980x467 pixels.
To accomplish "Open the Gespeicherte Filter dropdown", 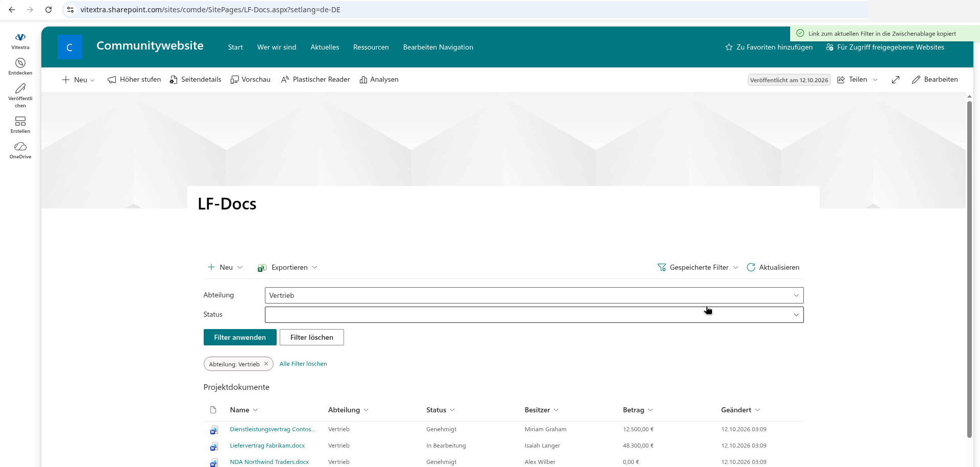I will click(x=698, y=267).
